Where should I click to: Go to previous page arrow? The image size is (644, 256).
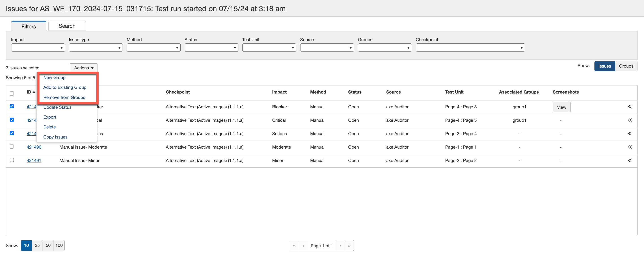coord(303,245)
